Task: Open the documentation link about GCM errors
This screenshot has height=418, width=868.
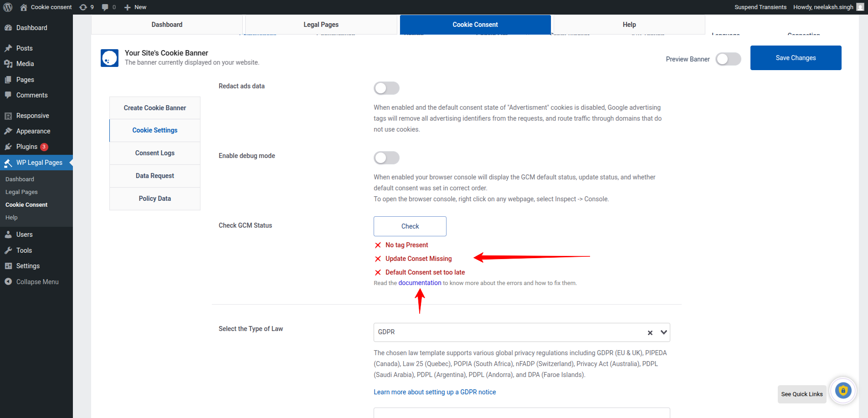Action: [420, 283]
